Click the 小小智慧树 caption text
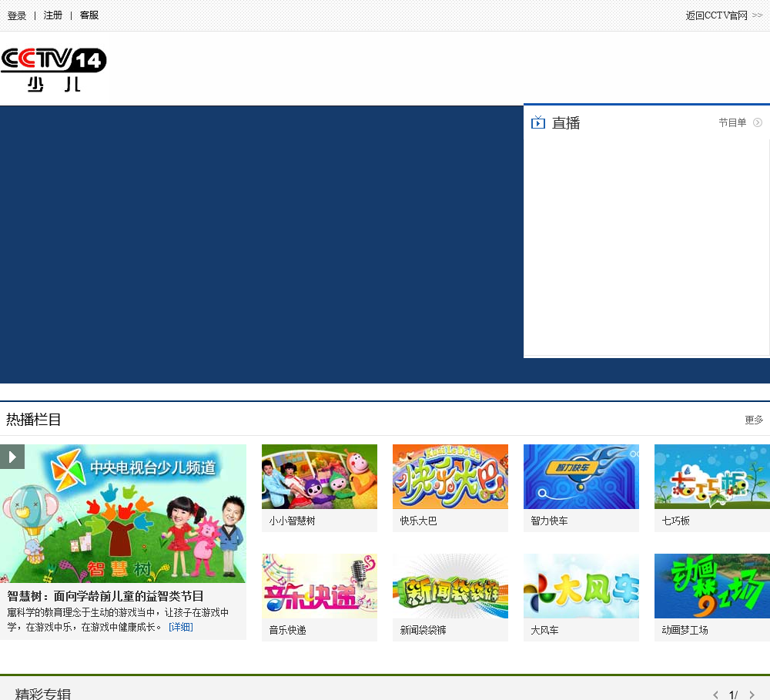This screenshot has width=770, height=700. pos(292,521)
